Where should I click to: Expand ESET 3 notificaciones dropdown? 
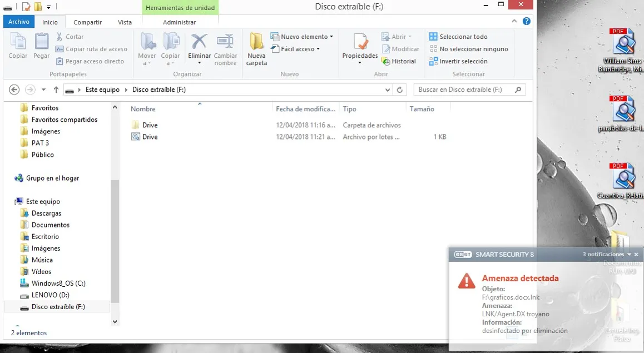tap(629, 255)
